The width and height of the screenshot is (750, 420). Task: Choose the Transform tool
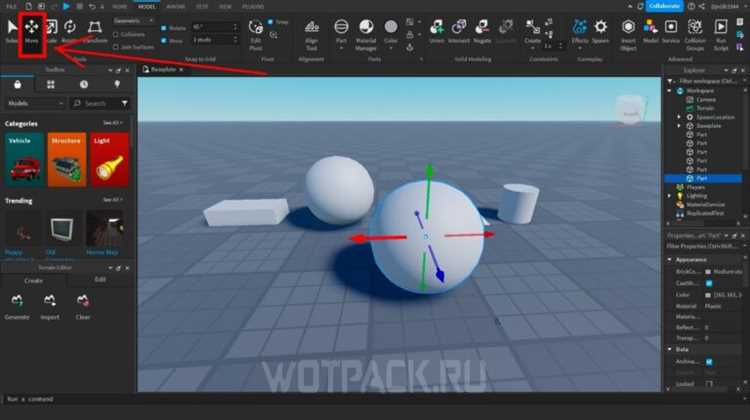(95, 27)
